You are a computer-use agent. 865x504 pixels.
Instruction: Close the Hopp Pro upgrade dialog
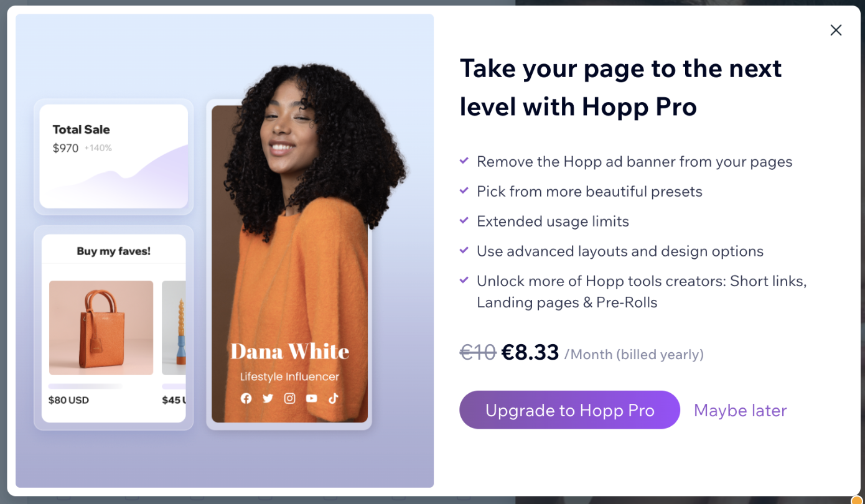tap(836, 30)
